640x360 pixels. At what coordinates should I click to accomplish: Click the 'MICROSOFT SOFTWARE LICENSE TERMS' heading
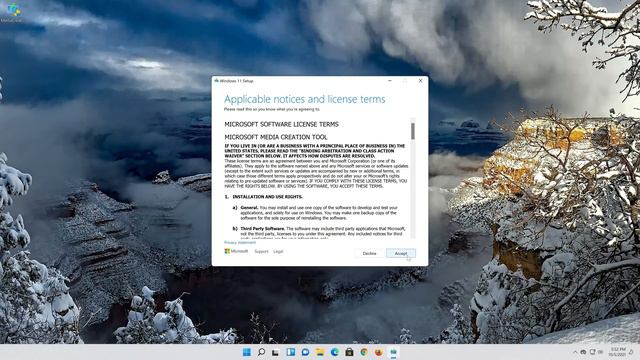click(x=281, y=124)
